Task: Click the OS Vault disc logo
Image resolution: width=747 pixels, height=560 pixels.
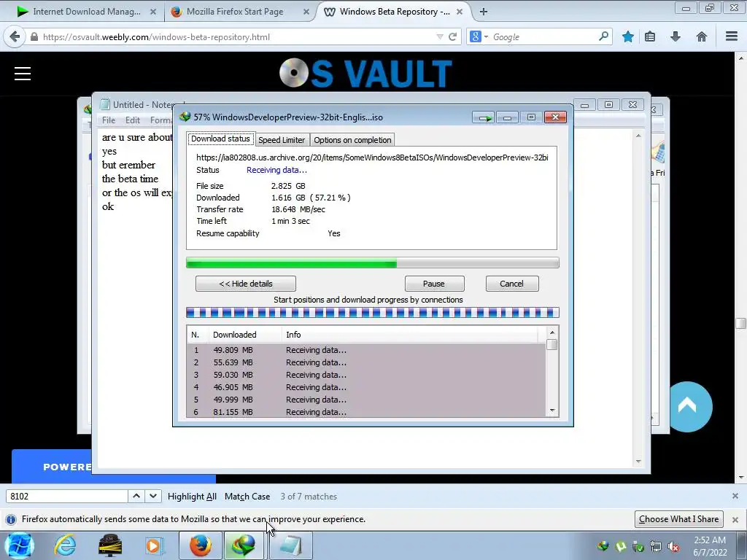Action: [294, 73]
